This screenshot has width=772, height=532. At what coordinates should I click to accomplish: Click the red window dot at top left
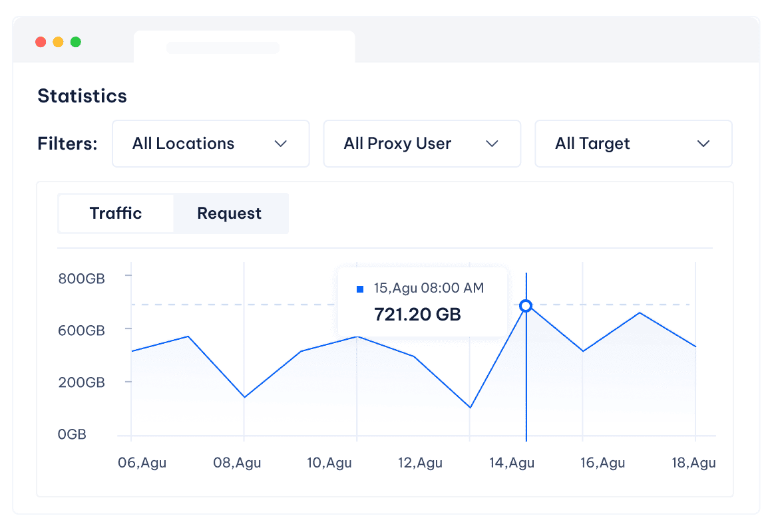click(41, 41)
